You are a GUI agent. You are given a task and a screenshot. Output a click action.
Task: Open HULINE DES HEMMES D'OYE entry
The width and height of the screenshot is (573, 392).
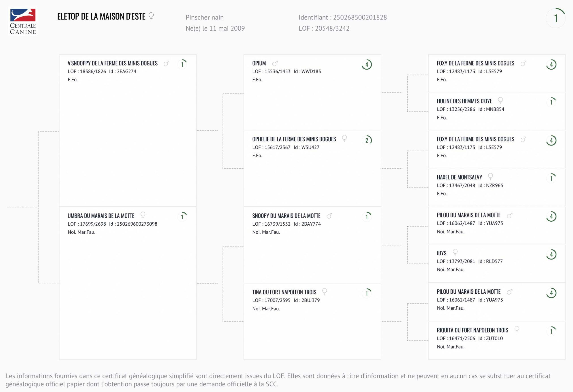point(464,101)
